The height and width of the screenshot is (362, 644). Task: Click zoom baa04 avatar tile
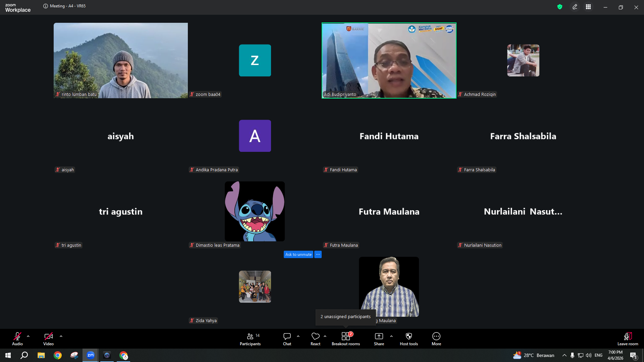click(255, 60)
